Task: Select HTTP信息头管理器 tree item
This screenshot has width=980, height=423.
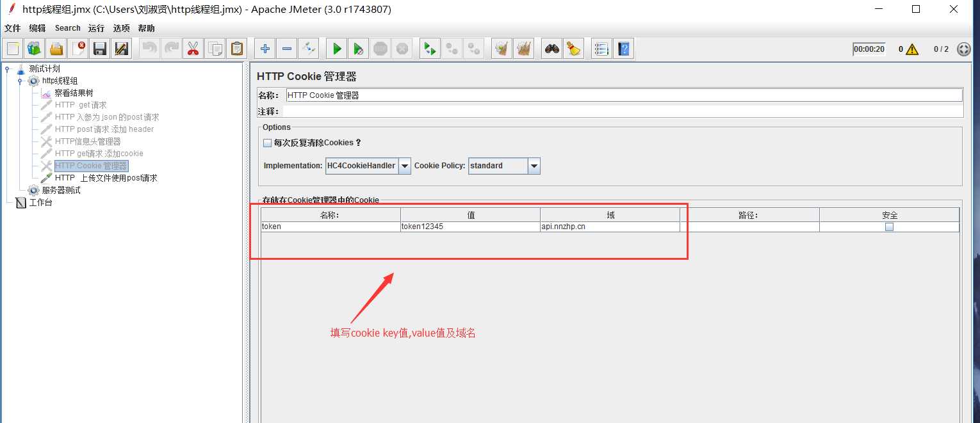Action: (x=88, y=141)
